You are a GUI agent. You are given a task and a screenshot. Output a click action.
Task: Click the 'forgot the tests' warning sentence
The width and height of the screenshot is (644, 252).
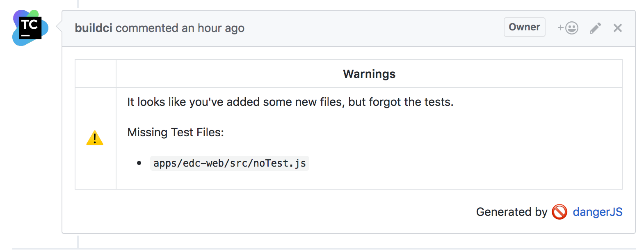pyautogui.click(x=290, y=102)
